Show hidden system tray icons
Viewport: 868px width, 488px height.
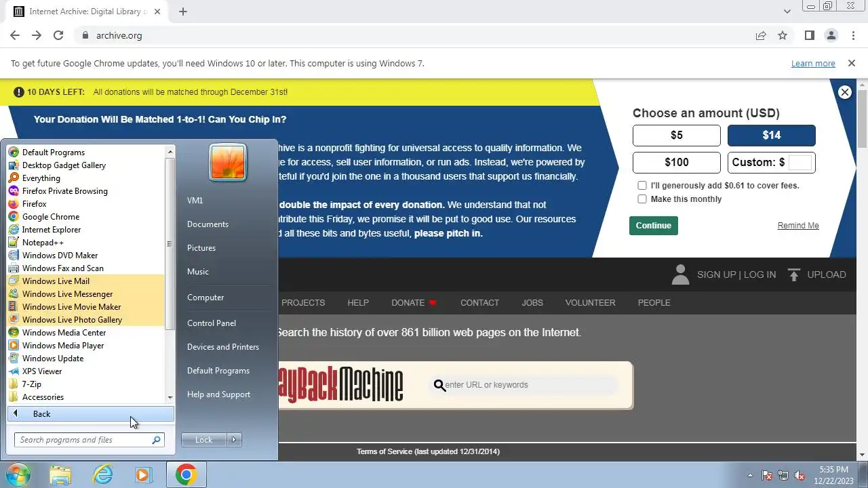click(750, 475)
